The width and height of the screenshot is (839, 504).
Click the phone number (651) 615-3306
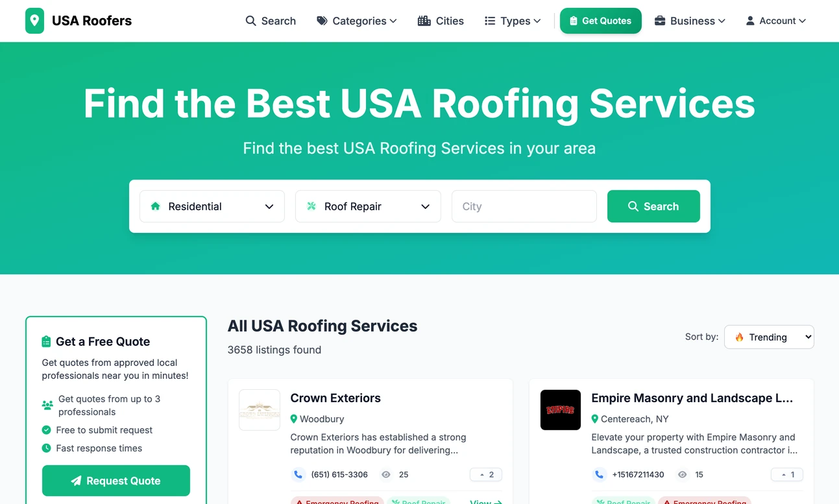click(x=339, y=475)
